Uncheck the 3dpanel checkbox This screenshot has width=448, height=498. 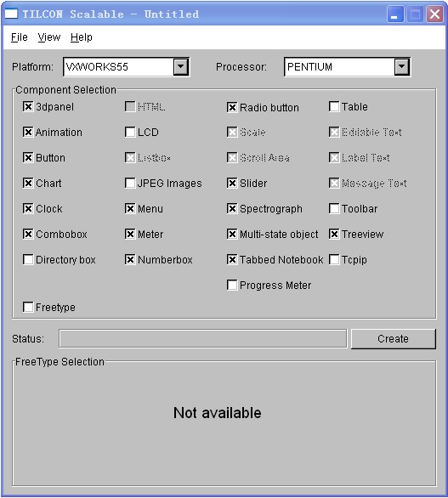point(28,107)
